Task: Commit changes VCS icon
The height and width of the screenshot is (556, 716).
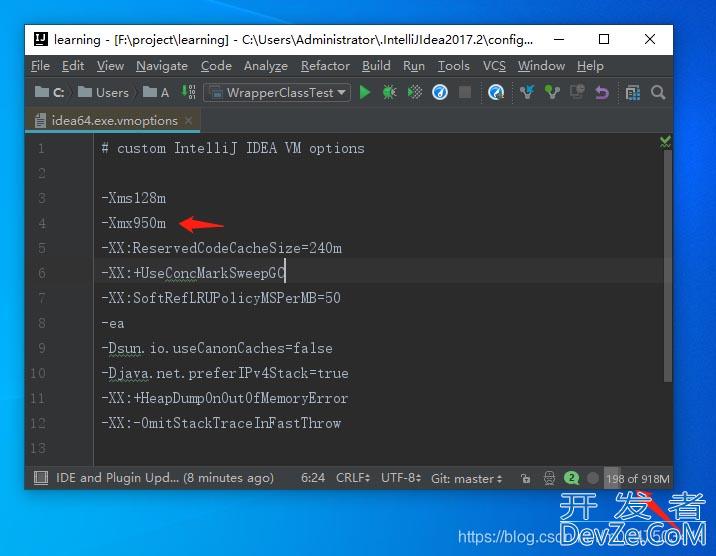Action: pyautogui.click(x=552, y=93)
